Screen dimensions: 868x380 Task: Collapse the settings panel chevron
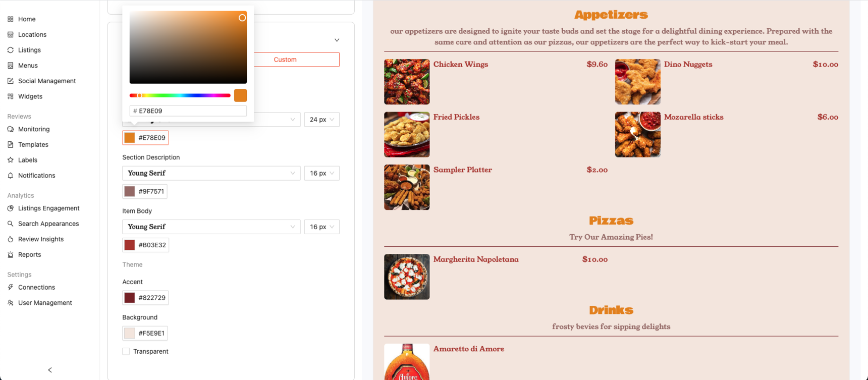(x=337, y=40)
